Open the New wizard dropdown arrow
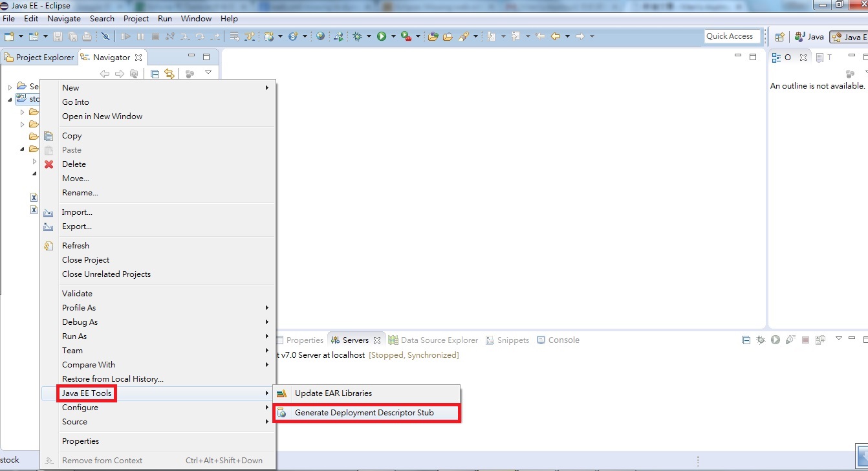This screenshot has height=471, width=868. click(21, 36)
